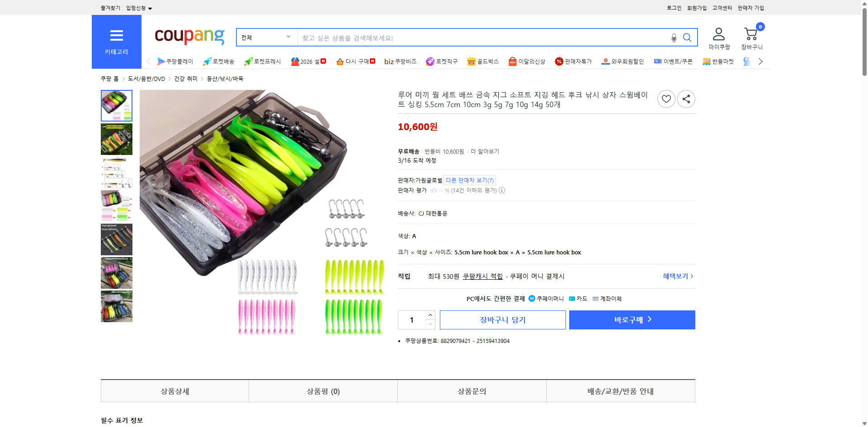
Task: Increase quantity with the stepper up arrow
Action: point(429,315)
